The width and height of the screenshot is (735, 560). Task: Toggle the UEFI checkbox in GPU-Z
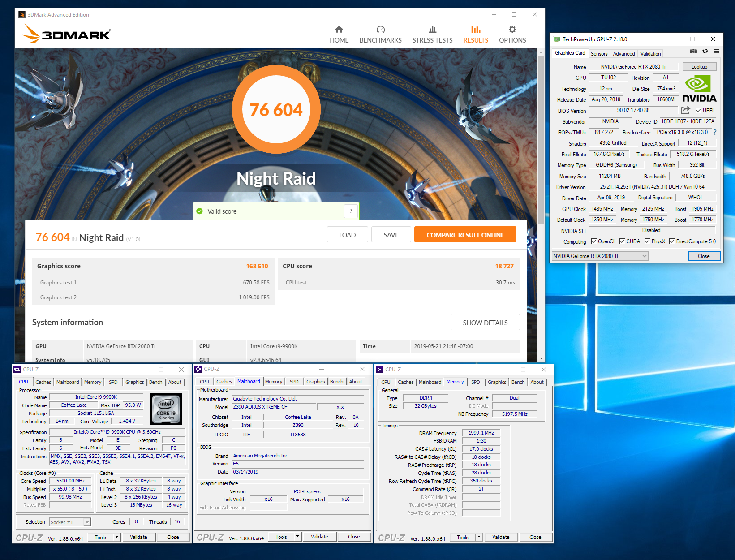[x=698, y=111]
